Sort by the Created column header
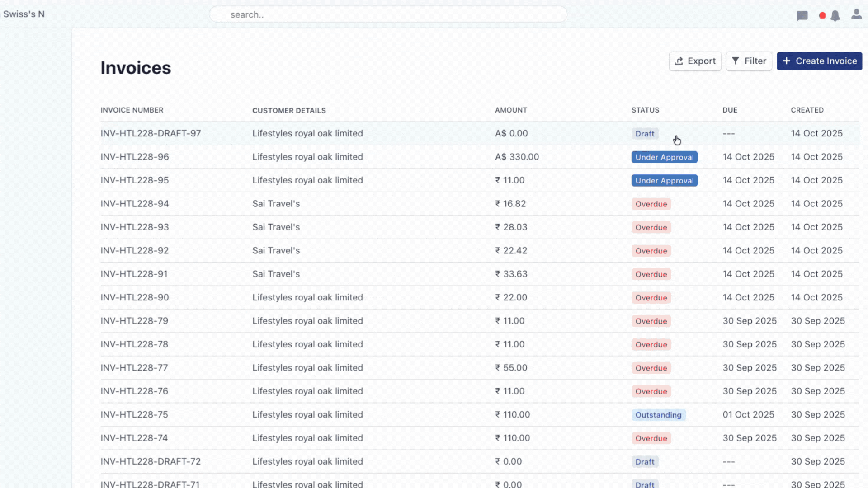 (x=807, y=110)
